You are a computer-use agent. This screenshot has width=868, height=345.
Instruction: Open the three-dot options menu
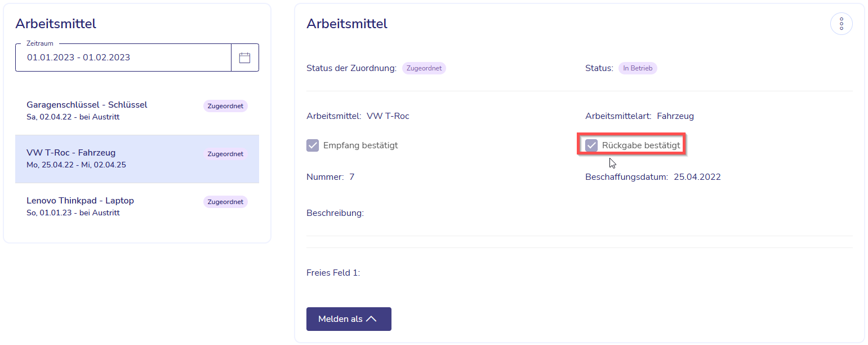tap(841, 24)
